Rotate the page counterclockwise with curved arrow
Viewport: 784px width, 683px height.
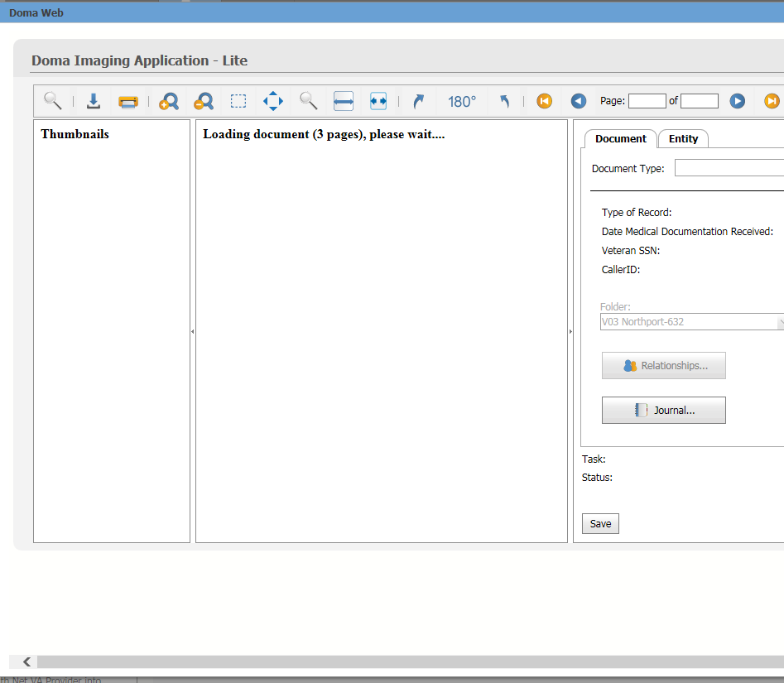click(x=504, y=102)
